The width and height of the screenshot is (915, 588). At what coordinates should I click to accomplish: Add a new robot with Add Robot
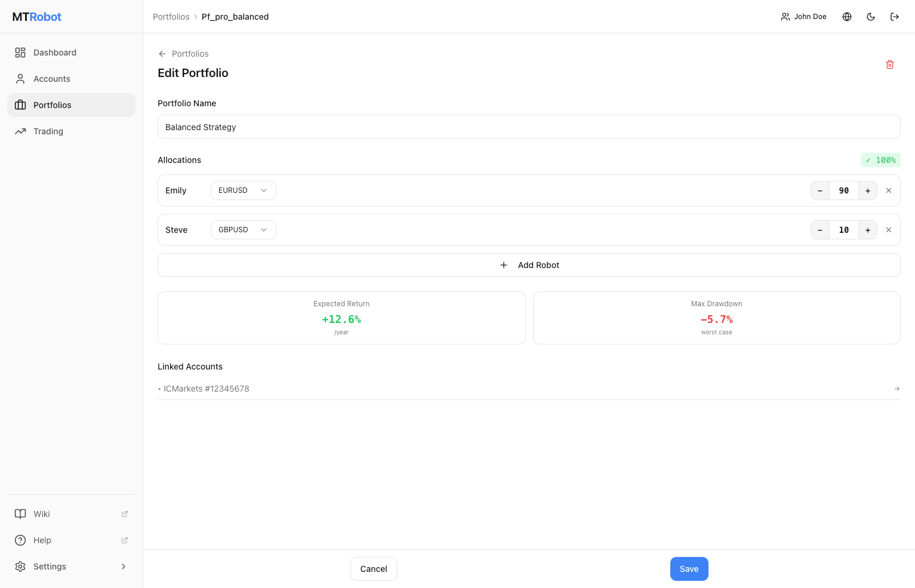click(529, 264)
